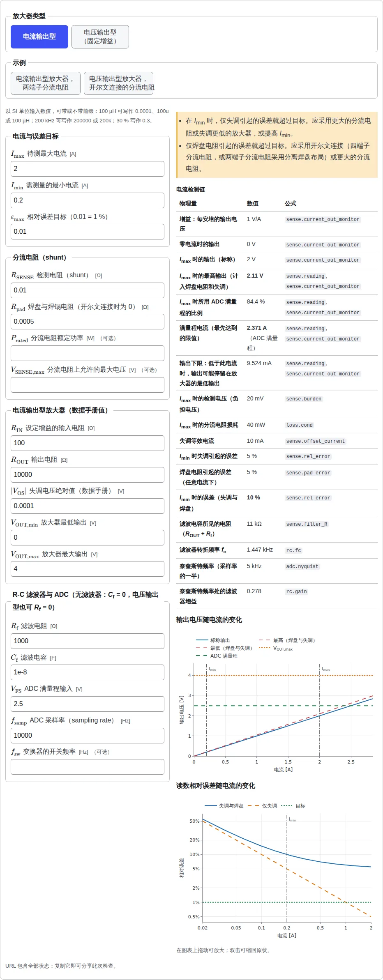Click the 物理量 column header
Screen dimensions: 383x980
188,204
